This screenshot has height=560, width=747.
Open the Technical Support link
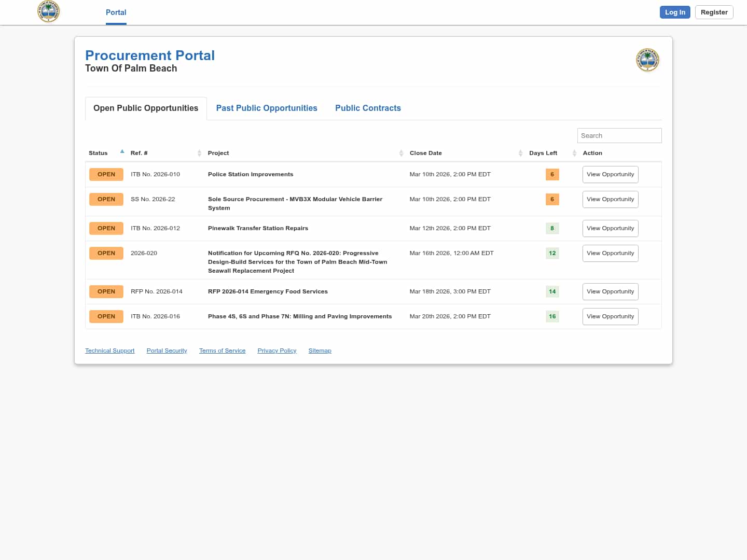[x=110, y=351]
